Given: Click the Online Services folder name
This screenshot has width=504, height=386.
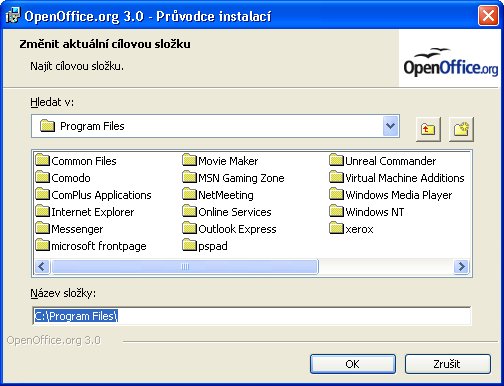Looking at the screenshot, I should pos(235,212).
